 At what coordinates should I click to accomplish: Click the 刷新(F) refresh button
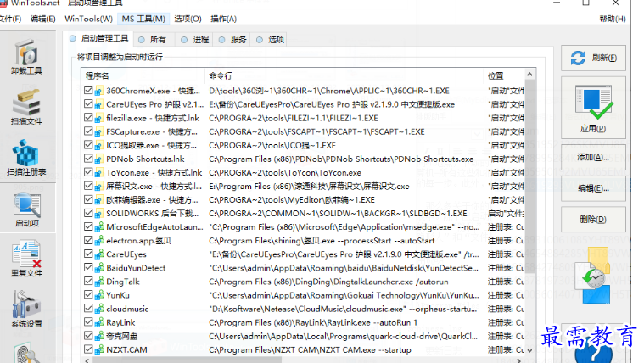pyautogui.click(x=593, y=58)
